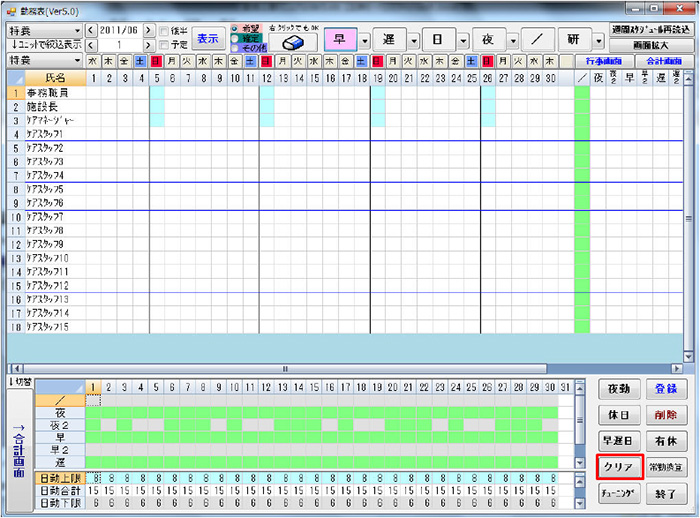Click the 水 weekday button for day 1

pyautogui.click(x=93, y=61)
